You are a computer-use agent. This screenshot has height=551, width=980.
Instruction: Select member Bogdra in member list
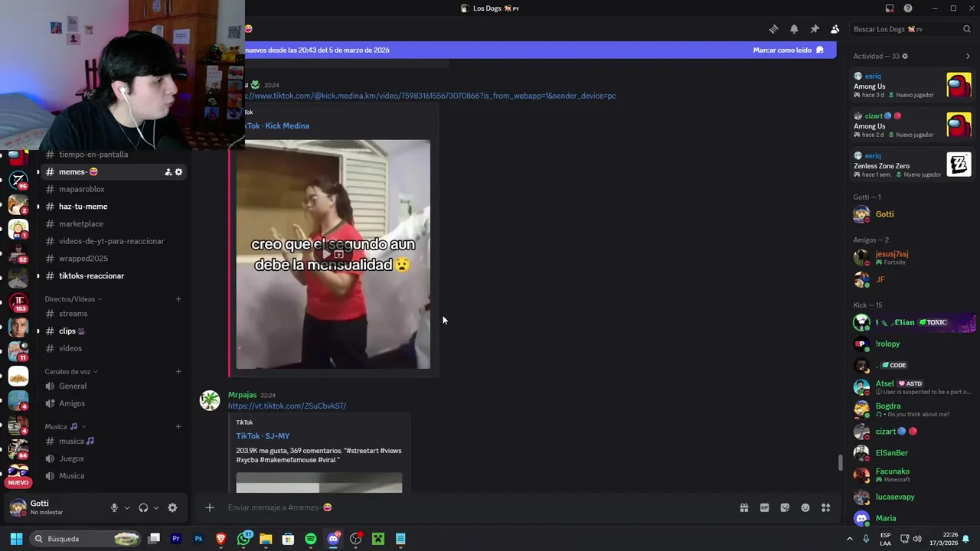pyautogui.click(x=912, y=409)
